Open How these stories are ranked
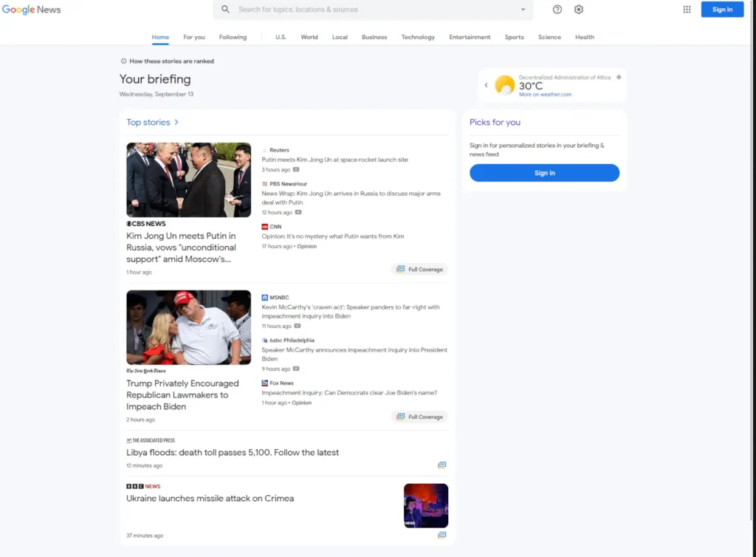The image size is (756, 557). [171, 61]
